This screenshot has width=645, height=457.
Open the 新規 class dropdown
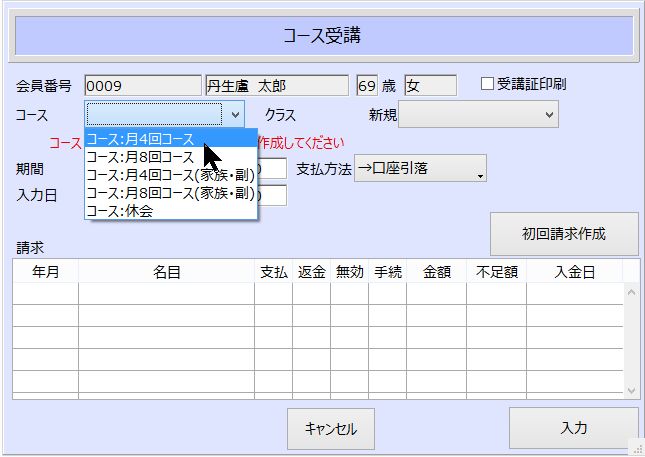coord(478,115)
